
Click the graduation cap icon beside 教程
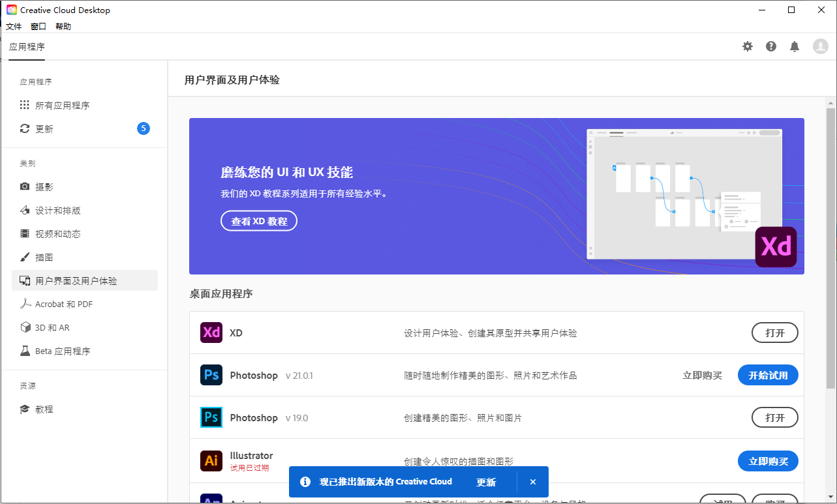click(25, 409)
